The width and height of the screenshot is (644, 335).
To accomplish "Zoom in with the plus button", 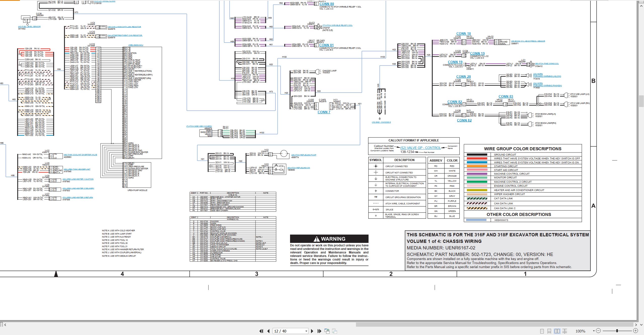I will point(635,331).
